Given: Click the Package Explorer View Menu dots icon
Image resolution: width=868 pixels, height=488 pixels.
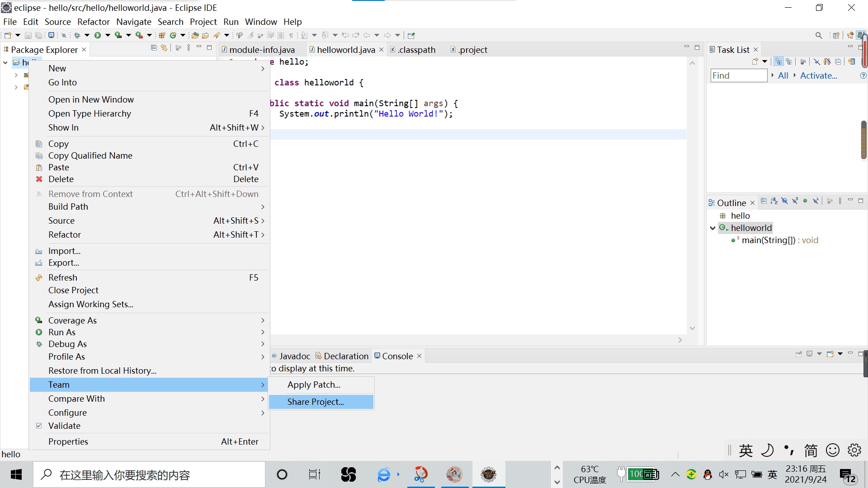Looking at the screenshot, I should (x=189, y=48).
